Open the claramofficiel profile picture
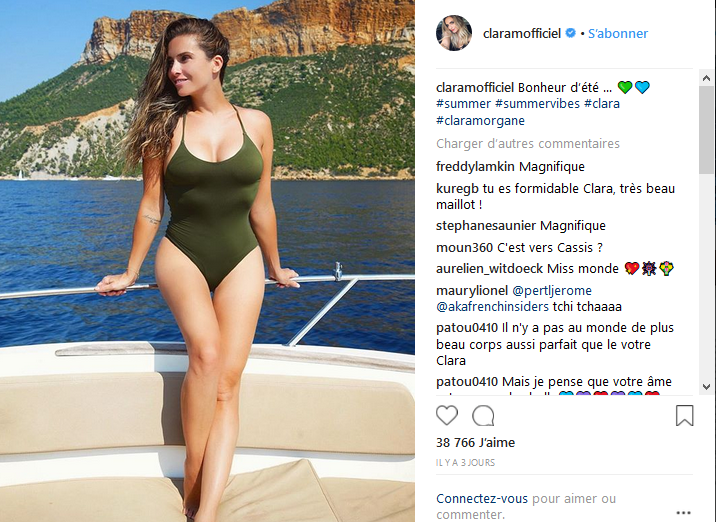 click(x=453, y=33)
